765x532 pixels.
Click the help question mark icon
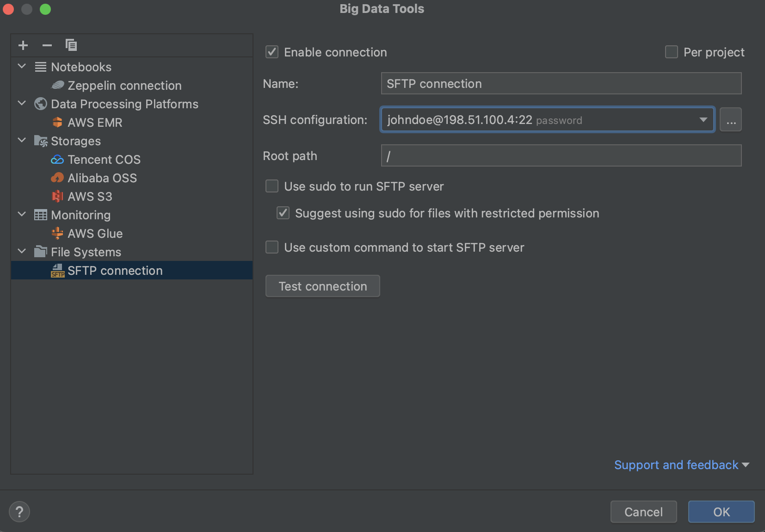tap(19, 512)
